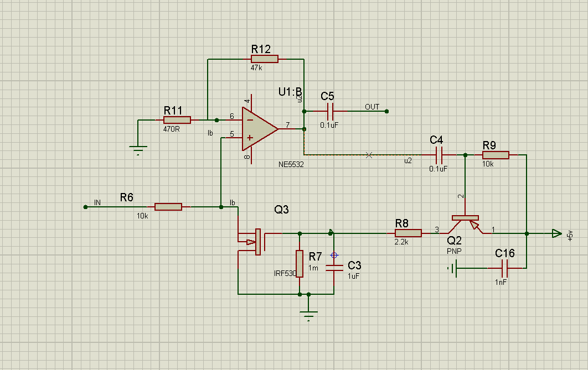Click the X marker on u2 wire

[x=369, y=155]
